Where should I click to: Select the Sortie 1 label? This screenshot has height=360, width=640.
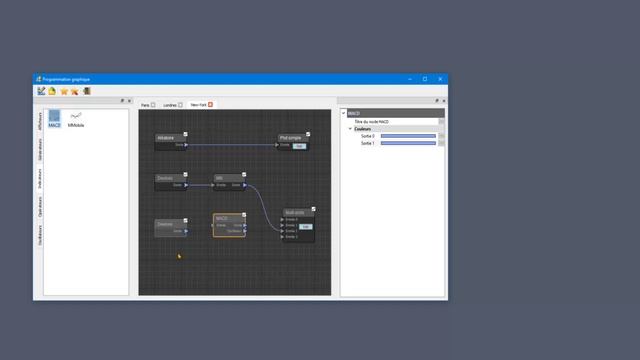367,143
